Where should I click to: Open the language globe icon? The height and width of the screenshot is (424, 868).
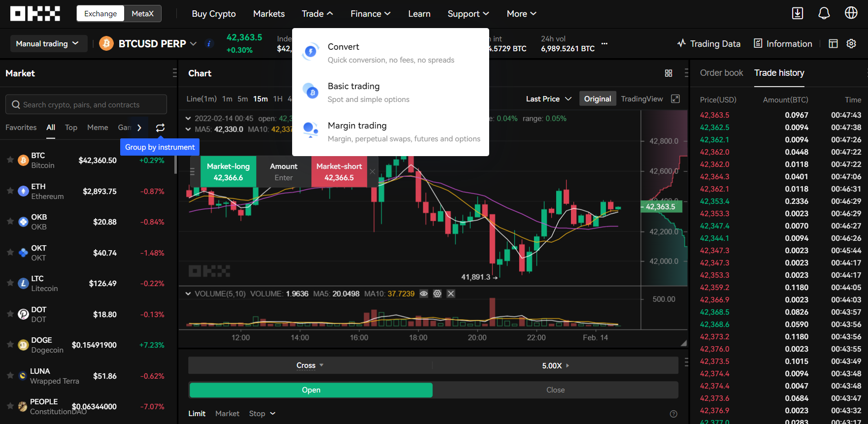pos(851,13)
